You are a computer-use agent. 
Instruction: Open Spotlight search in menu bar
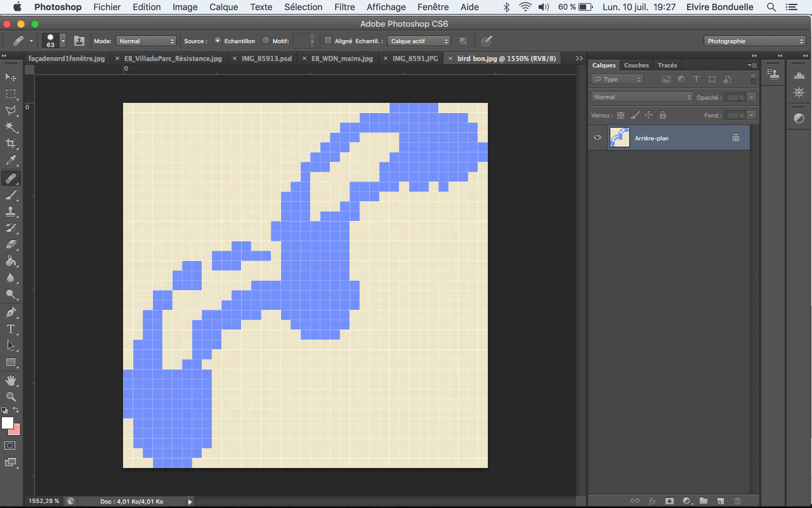click(771, 7)
